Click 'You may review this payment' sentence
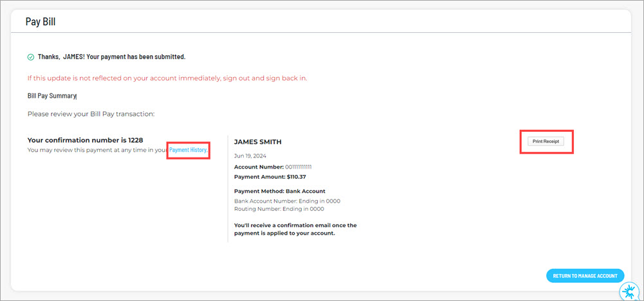This screenshot has width=644, height=301. (97, 150)
